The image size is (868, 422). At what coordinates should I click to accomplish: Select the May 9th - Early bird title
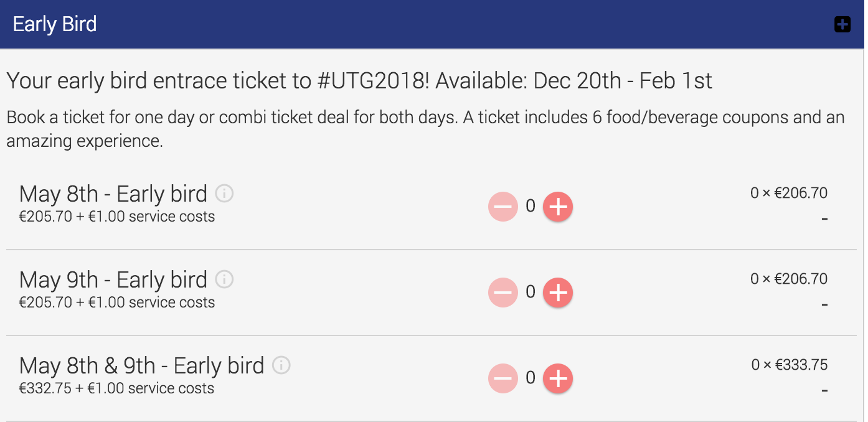click(x=113, y=279)
